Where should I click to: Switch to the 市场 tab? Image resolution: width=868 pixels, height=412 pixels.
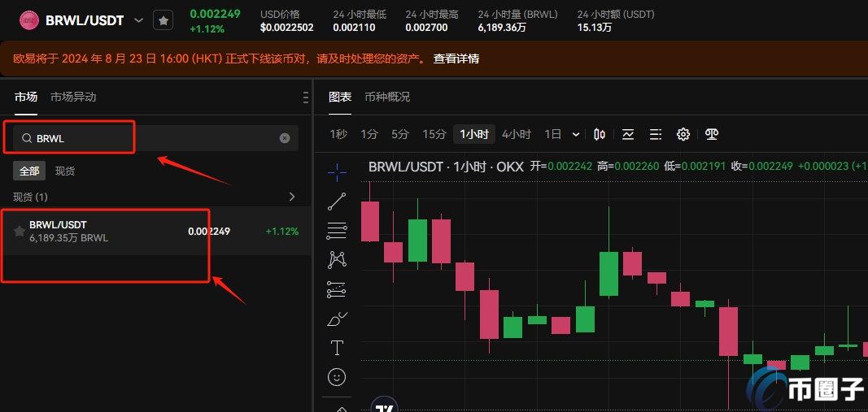26,97
